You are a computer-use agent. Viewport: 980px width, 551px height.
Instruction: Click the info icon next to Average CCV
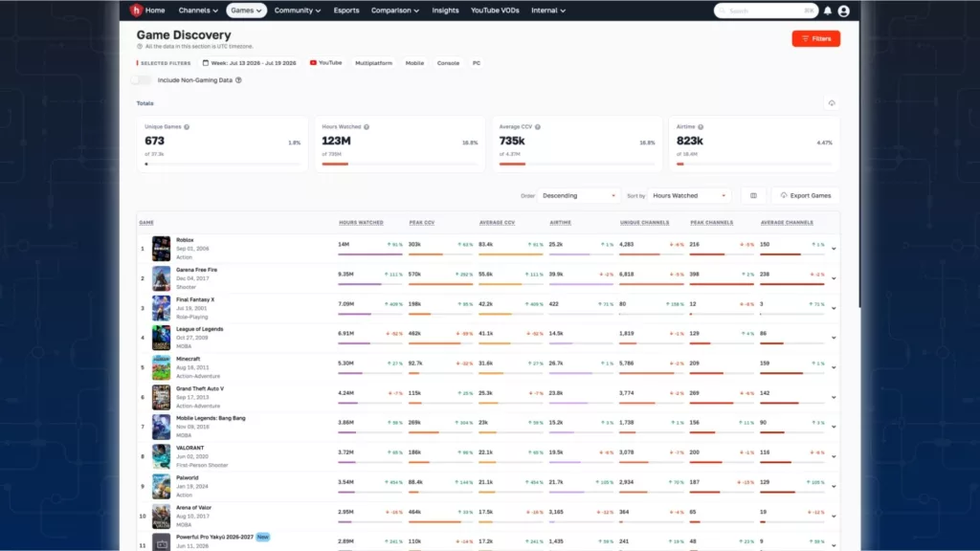[x=538, y=127]
